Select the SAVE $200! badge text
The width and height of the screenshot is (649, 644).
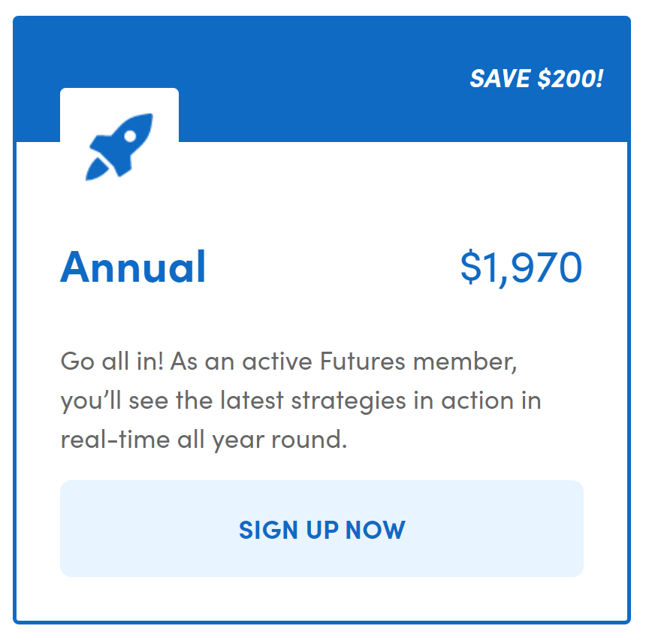click(x=536, y=78)
